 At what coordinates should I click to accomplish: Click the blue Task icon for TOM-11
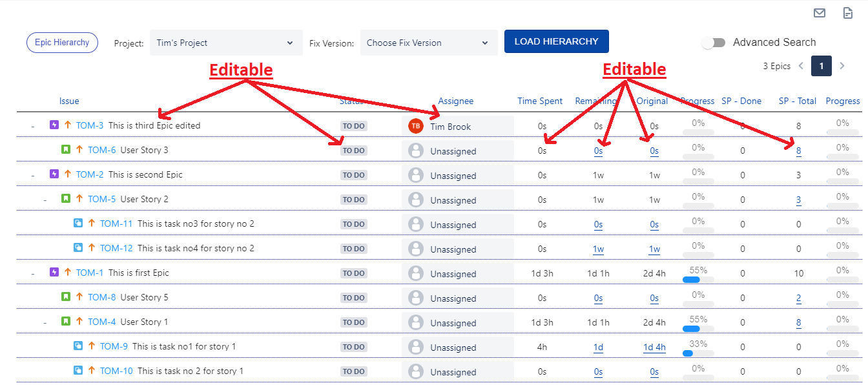pos(78,224)
